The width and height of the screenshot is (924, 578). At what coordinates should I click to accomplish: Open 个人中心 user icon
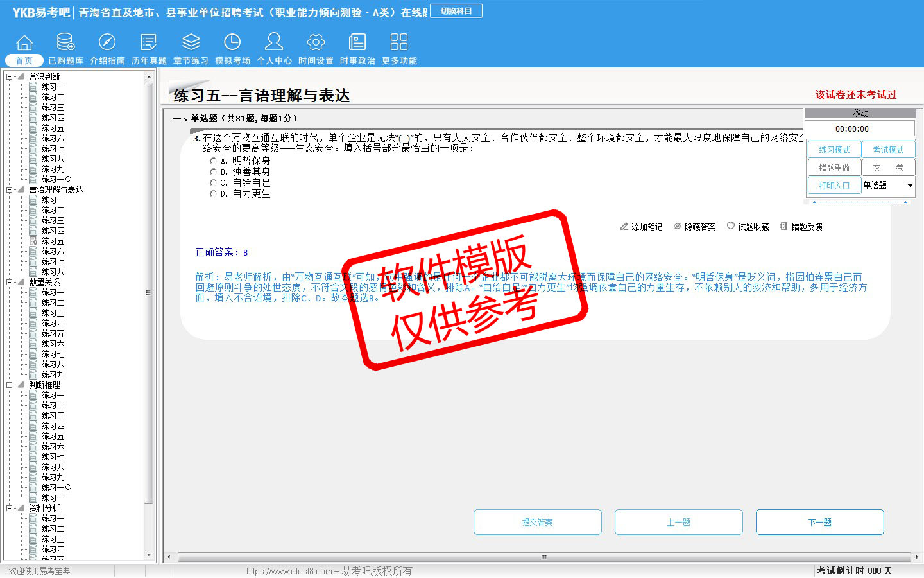(x=274, y=43)
